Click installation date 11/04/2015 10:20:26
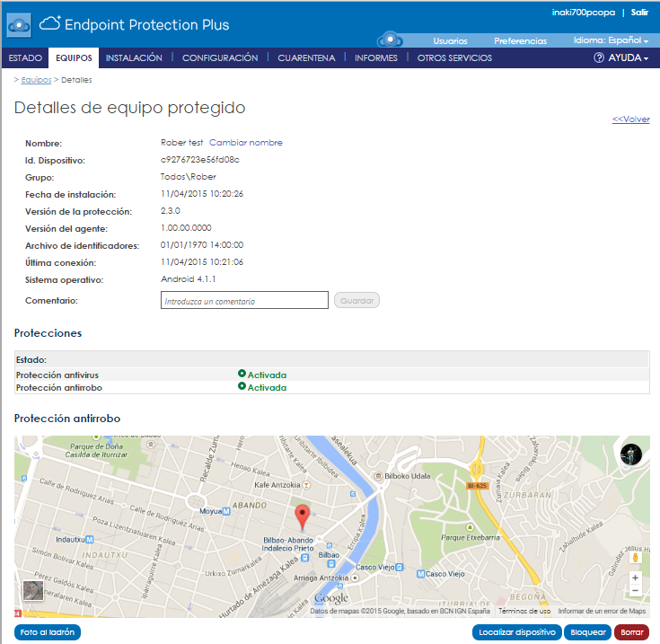 click(x=202, y=194)
